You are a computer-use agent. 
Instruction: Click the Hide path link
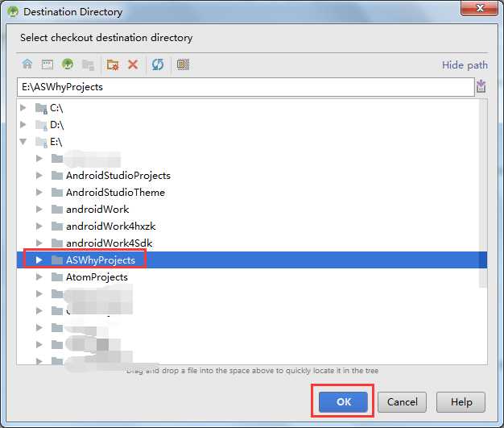tap(465, 65)
